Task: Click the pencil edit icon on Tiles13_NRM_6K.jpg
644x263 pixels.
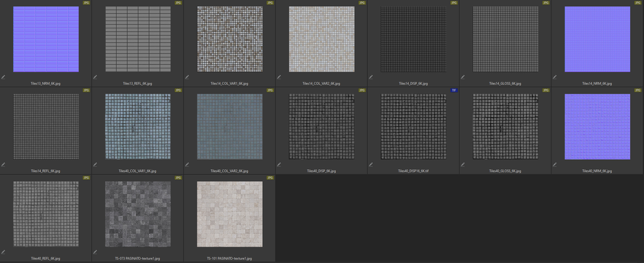Action: [4, 77]
